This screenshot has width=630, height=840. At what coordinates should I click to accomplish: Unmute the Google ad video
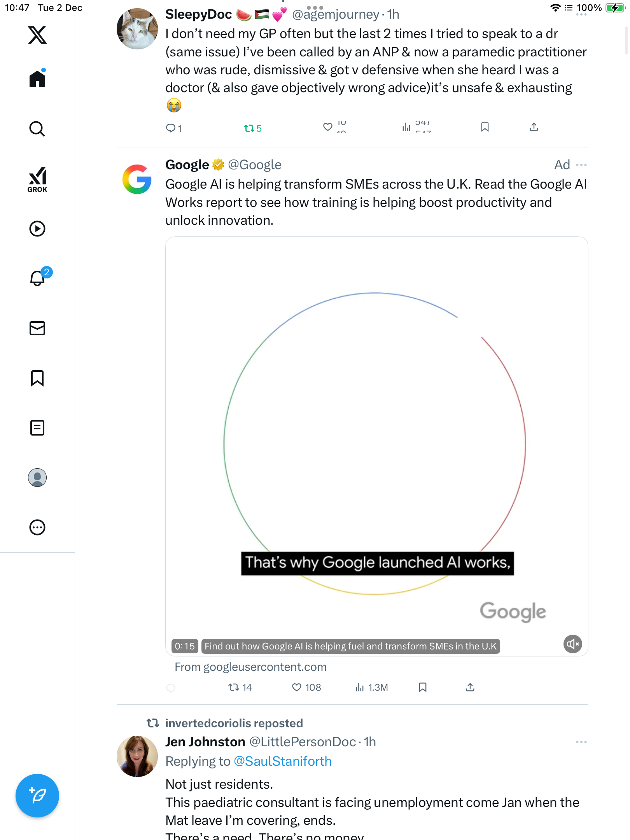572,644
